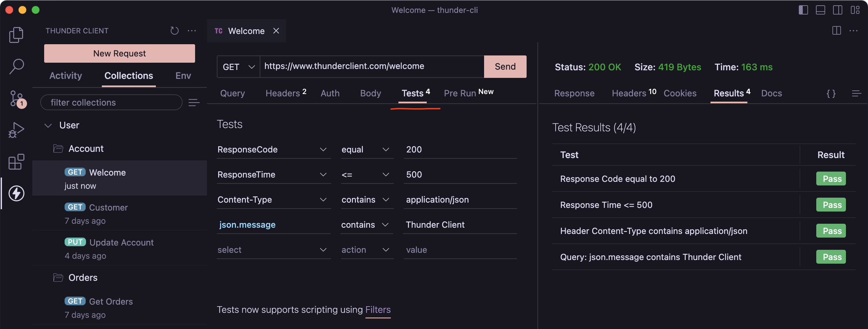Open the Extensions view icon
Screen dimensions: 868x329
pos(16,162)
